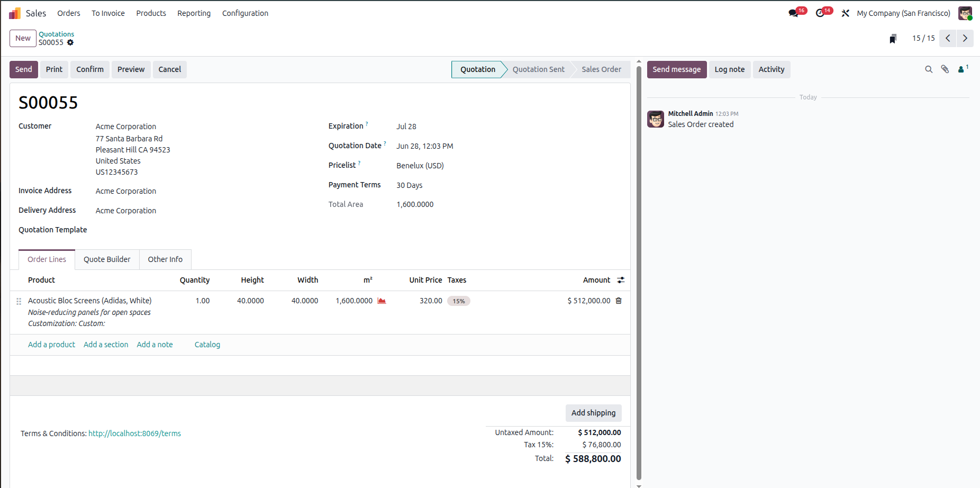This screenshot has height=488, width=980.
Task: Switch to the Other Info tab
Action: click(165, 259)
